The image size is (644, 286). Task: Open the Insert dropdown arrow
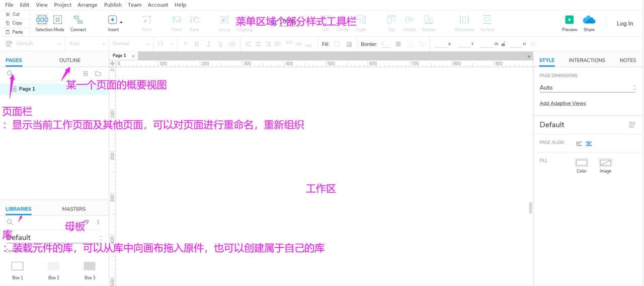[121, 22]
